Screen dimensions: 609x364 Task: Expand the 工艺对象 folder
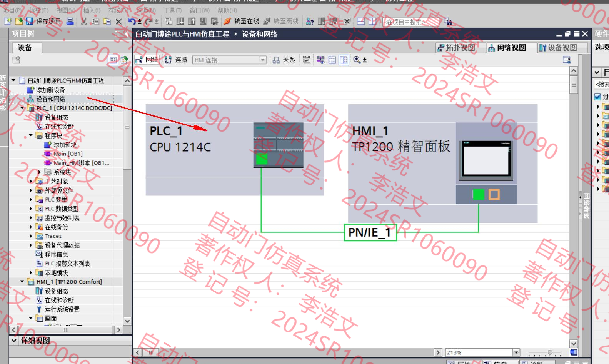click(31, 181)
